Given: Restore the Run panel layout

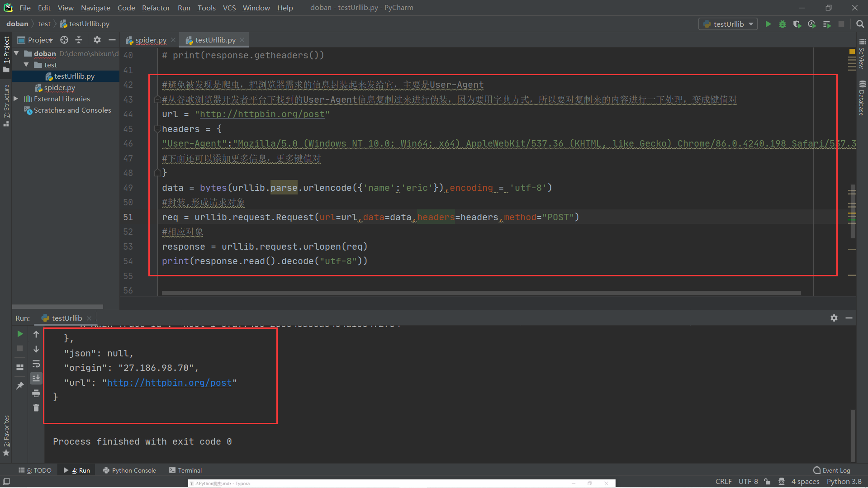Looking at the screenshot, I should [20, 367].
